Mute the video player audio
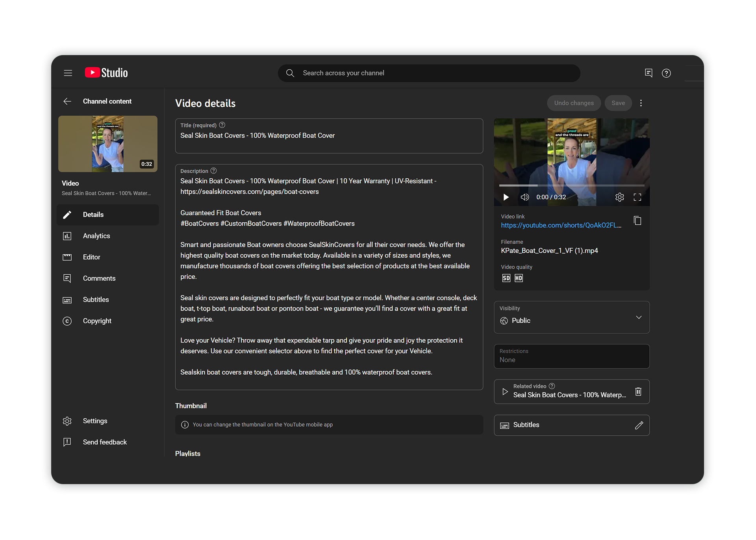This screenshot has width=756, height=540. click(524, 197)
